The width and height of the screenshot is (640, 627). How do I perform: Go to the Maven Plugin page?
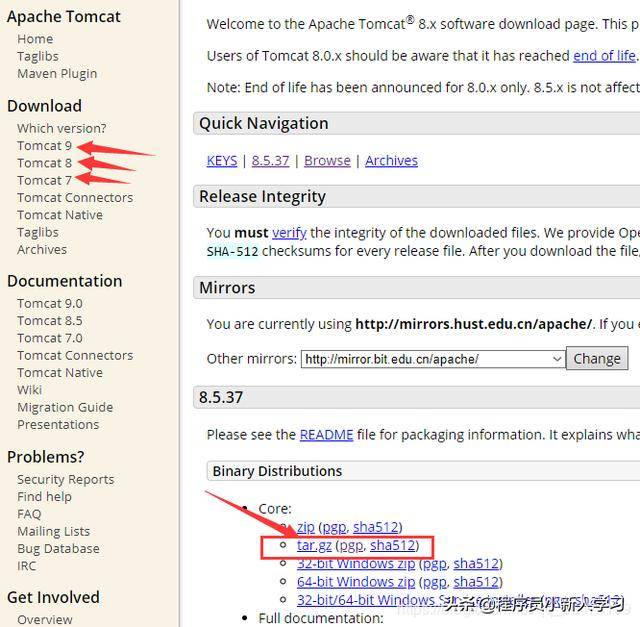57,73
